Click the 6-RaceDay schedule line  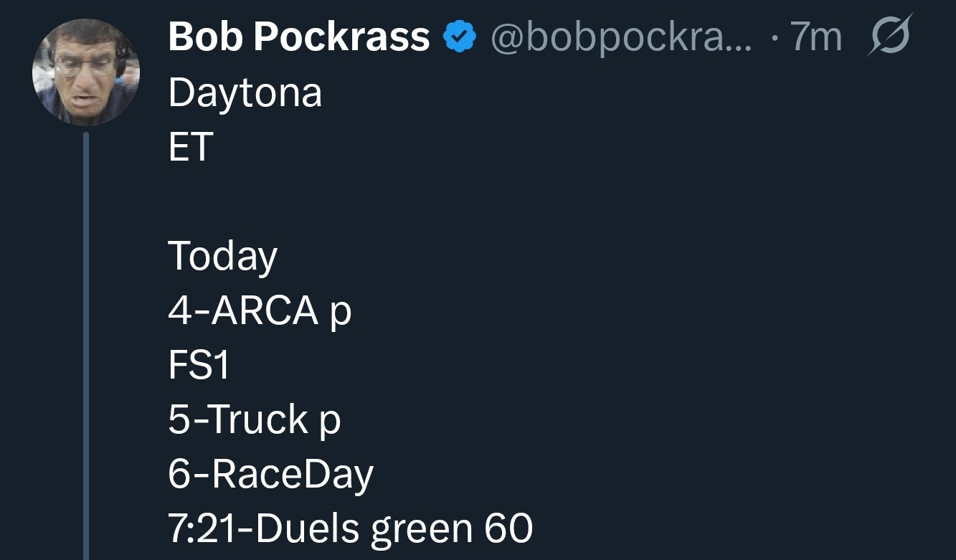coord(270,474)
